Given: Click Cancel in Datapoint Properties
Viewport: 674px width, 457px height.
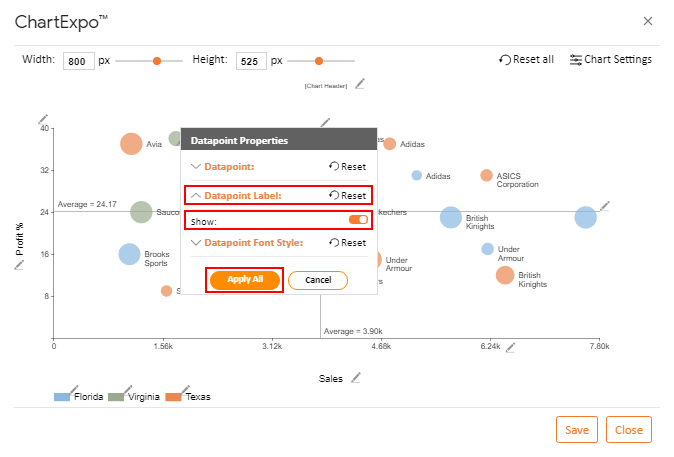Looking at the screenshot, I should (x=318, y=280).
